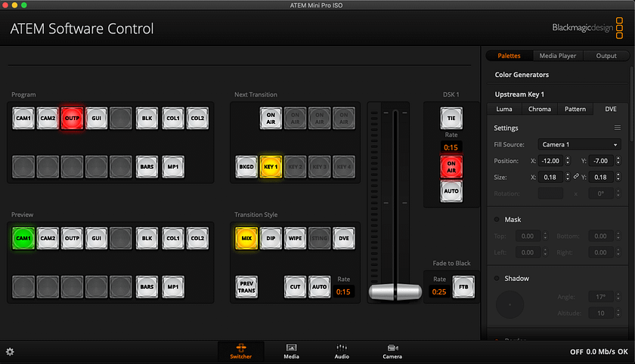Viewport: 635px width, 364px height.
Task: Toggle the yellow KEY 1 button
Action: tap(271, 167)
